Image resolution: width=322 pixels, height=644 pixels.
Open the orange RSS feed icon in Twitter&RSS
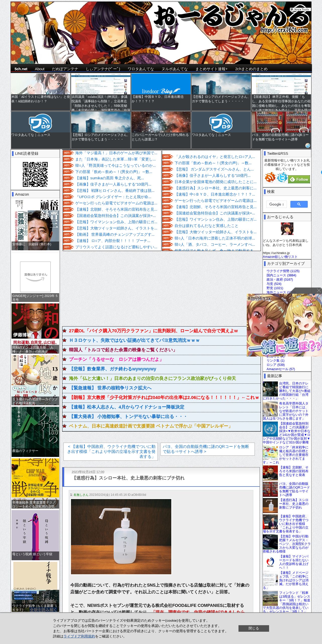tap(270, 178)
